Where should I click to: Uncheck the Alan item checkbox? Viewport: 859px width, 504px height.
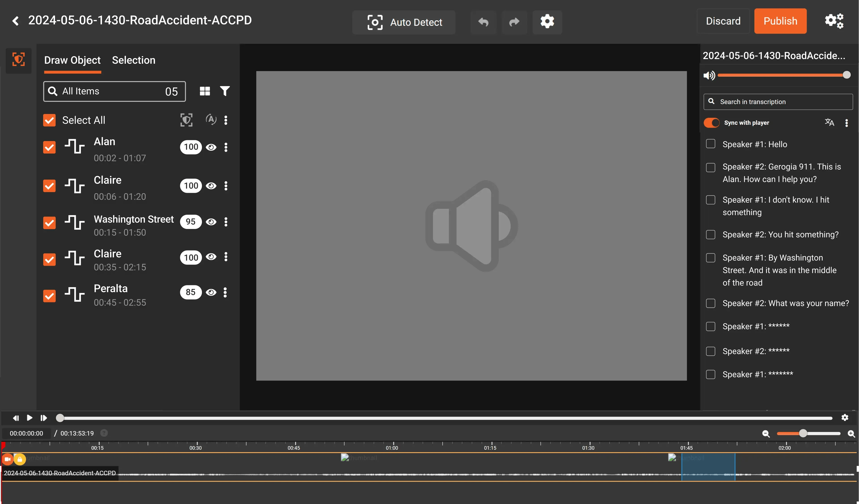click(49, 147)
